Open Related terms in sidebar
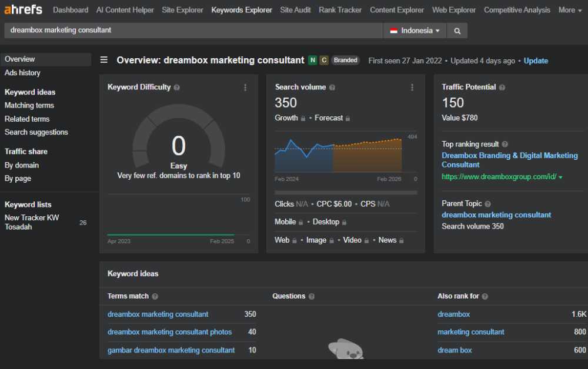588x369 pixels. pyautogui.click(x=27, y=119)
